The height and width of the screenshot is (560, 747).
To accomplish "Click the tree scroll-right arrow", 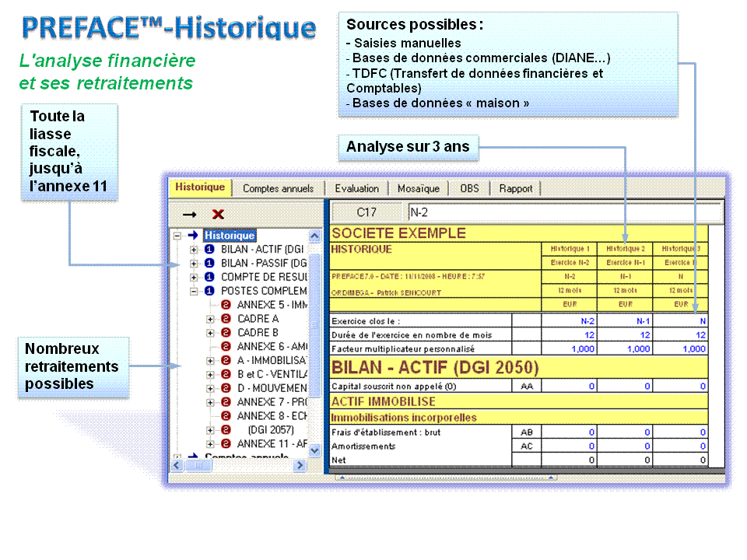I will [300, 465].
